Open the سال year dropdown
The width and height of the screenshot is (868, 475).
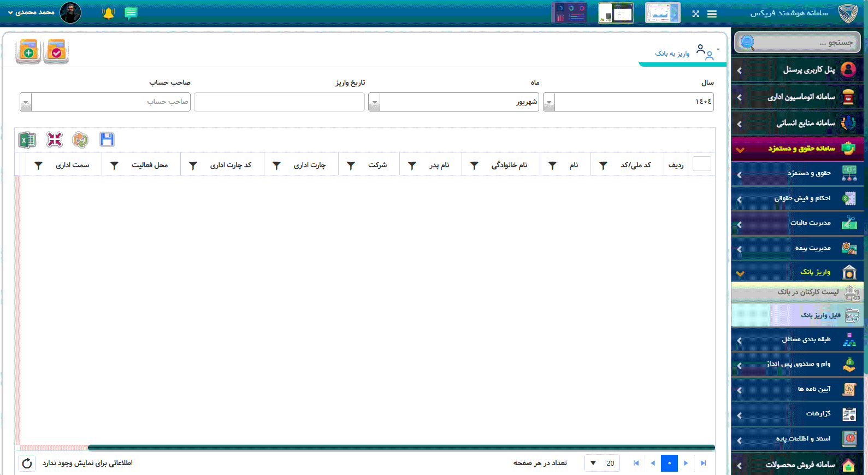[549, 102]
